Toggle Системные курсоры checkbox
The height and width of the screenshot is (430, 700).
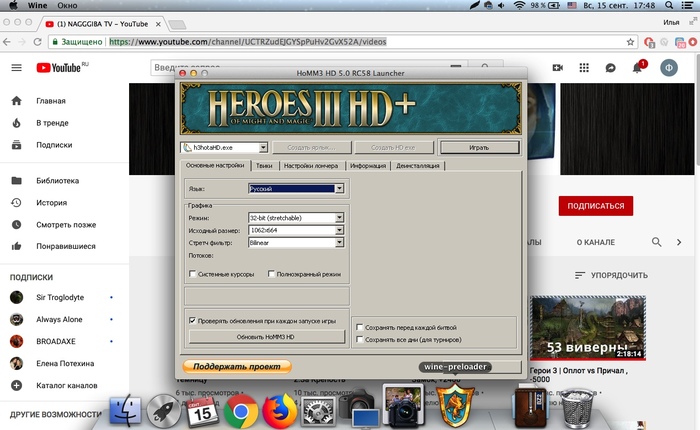193,274
